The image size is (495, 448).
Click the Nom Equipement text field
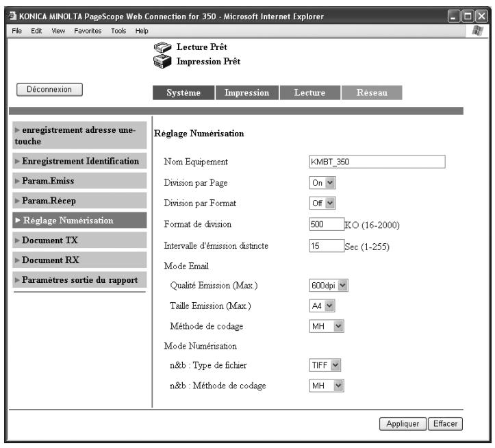377,162
